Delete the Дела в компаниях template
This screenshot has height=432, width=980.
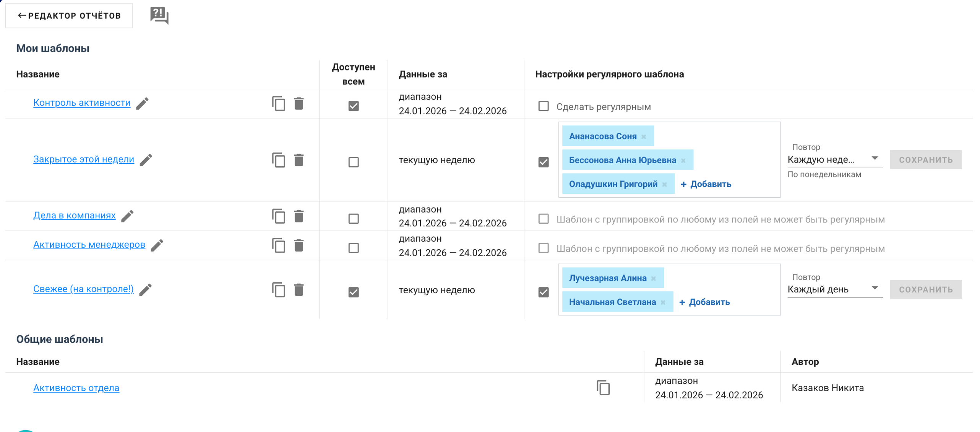tap(299, 216)
